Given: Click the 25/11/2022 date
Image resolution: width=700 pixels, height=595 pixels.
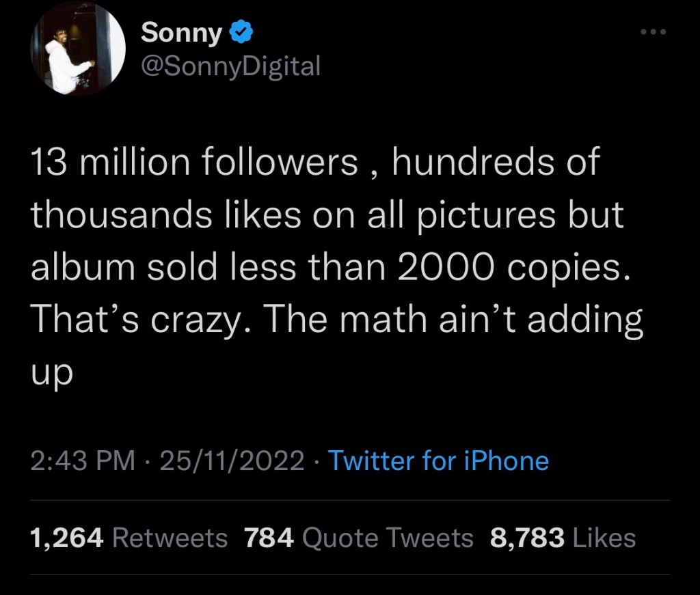Looking at the screenshot, I should coord(232,461).
